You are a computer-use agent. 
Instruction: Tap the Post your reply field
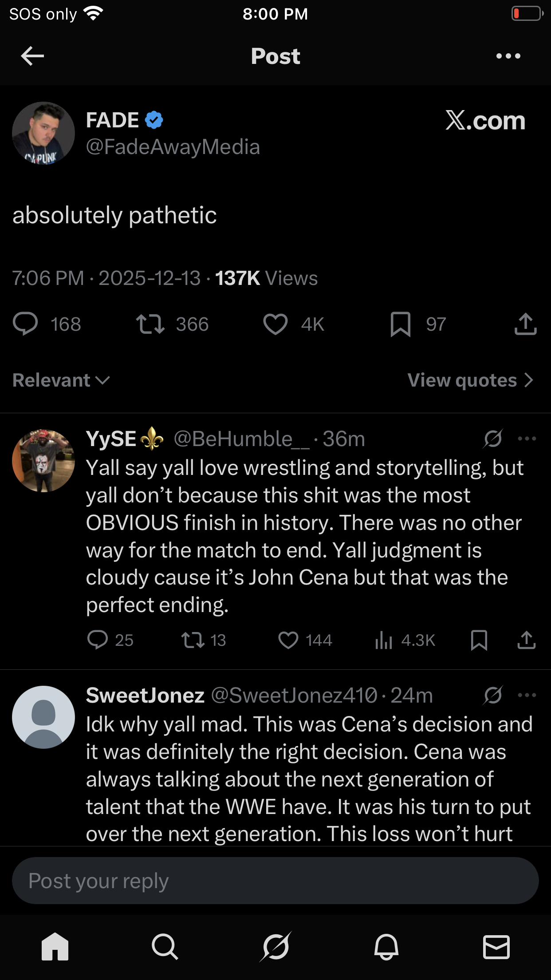coord(275,881)
